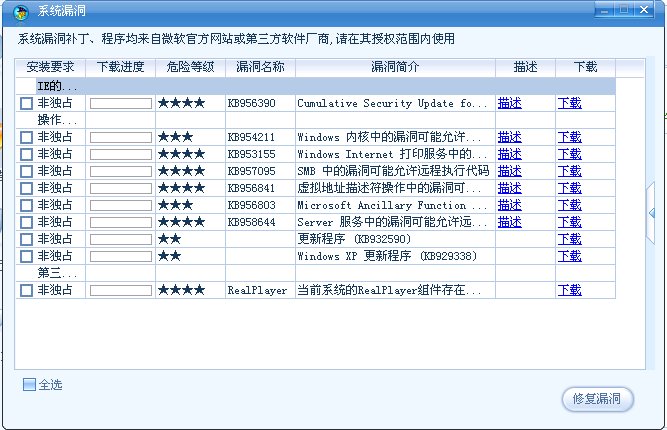Sort by 危险等级 column header
The height and width of the screenshot is (430, 667).
click(x=190, y=68)
